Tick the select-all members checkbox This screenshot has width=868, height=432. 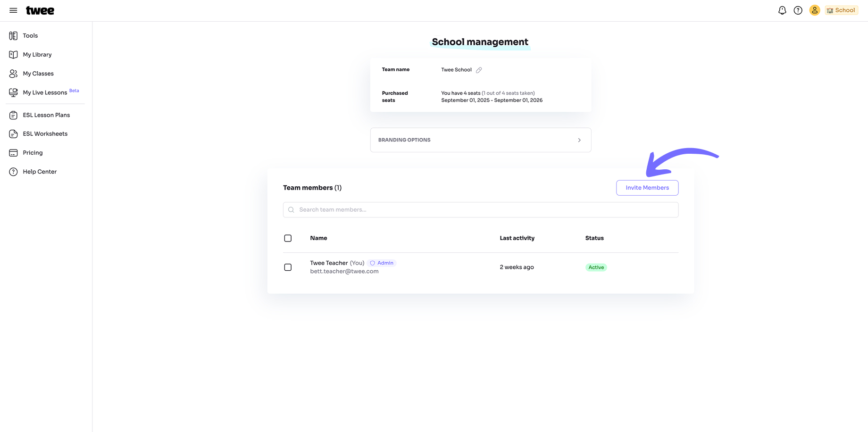click(x=288, y=238)
